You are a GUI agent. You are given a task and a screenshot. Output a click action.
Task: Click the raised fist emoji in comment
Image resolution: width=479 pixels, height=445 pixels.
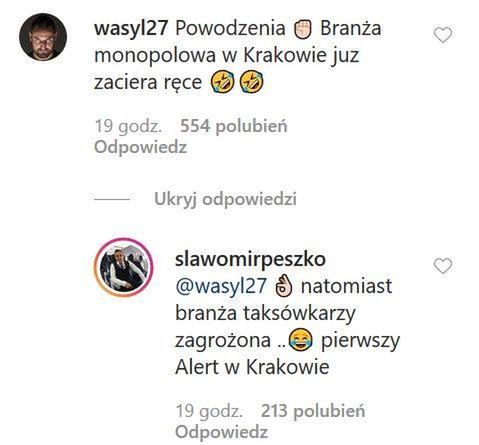[303, 29]
